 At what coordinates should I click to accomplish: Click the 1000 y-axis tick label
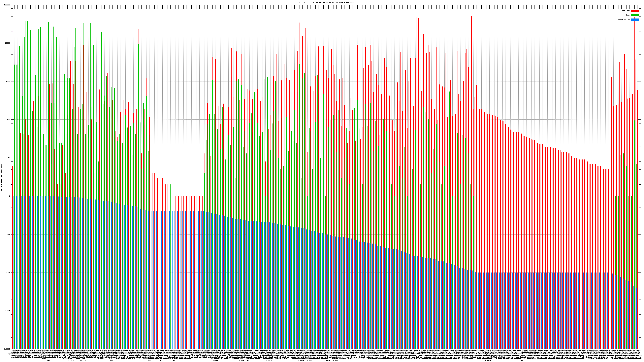[8, 81]
